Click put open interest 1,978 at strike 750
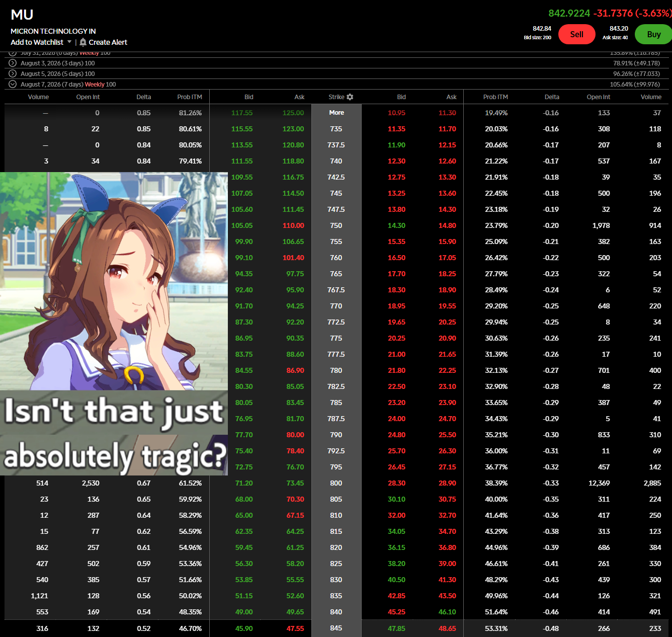The image size is (672, 637). tap(601, 225)
